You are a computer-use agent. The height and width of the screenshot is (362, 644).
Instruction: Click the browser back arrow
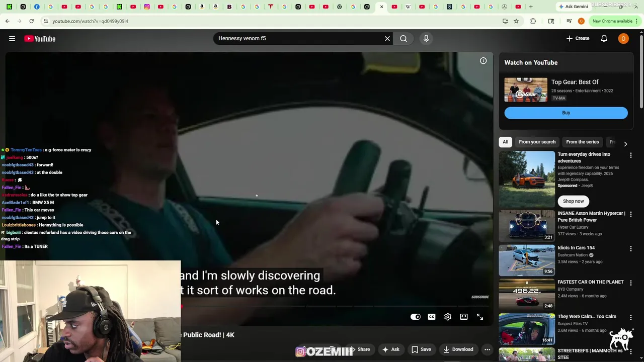point(7,21)
